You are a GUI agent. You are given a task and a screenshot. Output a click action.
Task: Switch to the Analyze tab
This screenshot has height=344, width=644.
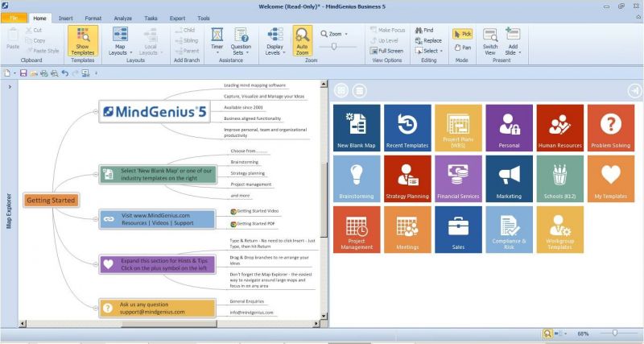tap(123, 18)
